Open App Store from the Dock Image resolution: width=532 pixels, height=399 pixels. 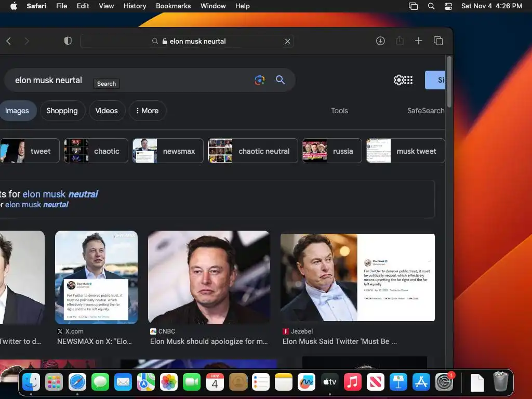click(421, 382)
